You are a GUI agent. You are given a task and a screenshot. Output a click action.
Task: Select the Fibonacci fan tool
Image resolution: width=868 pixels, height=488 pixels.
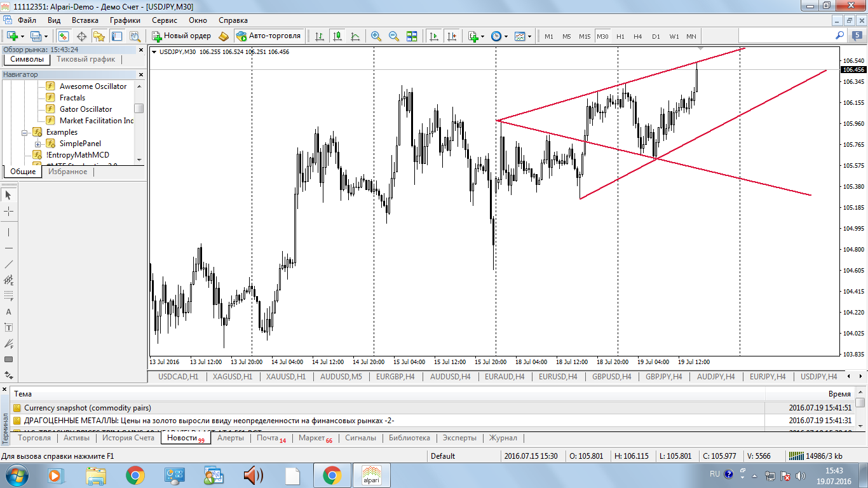(9, 343)
